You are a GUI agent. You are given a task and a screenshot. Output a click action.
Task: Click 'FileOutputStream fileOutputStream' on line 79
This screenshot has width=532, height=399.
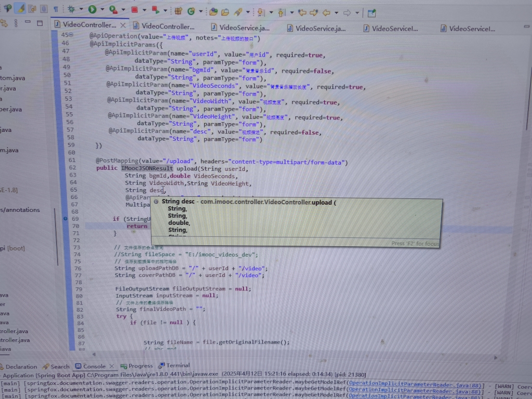170,289
